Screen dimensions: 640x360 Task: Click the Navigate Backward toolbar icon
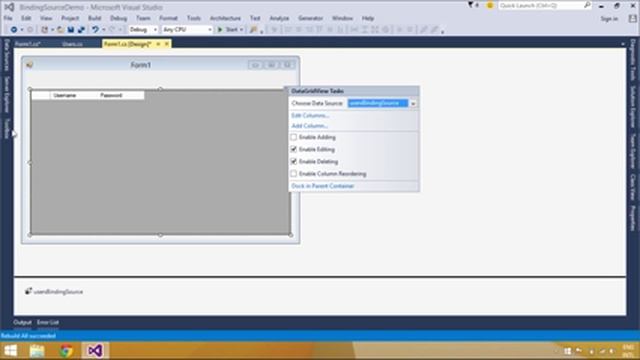point(13,29)
